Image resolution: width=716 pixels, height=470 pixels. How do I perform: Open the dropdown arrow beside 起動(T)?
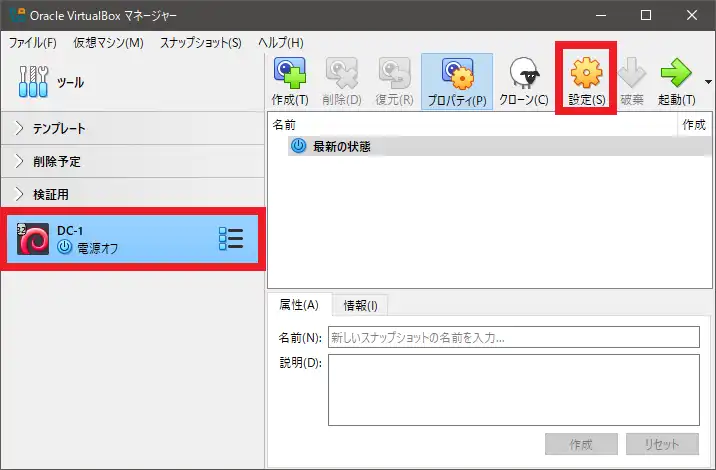708,82
